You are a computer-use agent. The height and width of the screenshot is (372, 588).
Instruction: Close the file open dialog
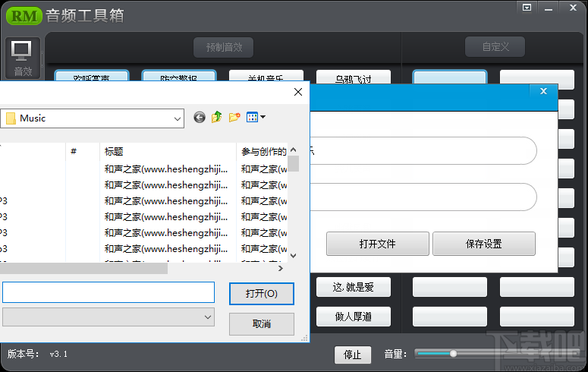pos(298,92)
